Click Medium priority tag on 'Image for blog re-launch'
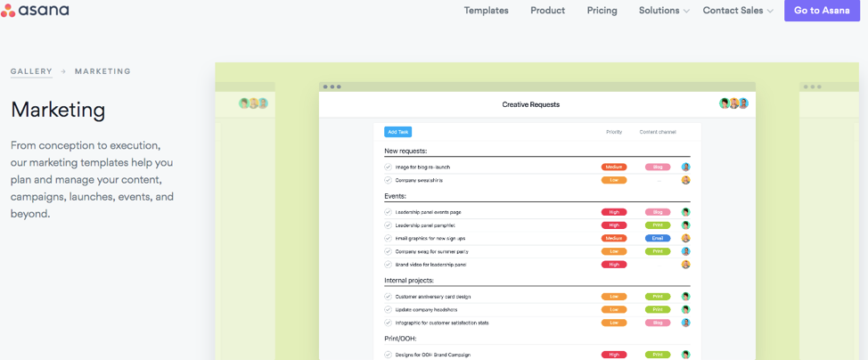 (614, 167)
